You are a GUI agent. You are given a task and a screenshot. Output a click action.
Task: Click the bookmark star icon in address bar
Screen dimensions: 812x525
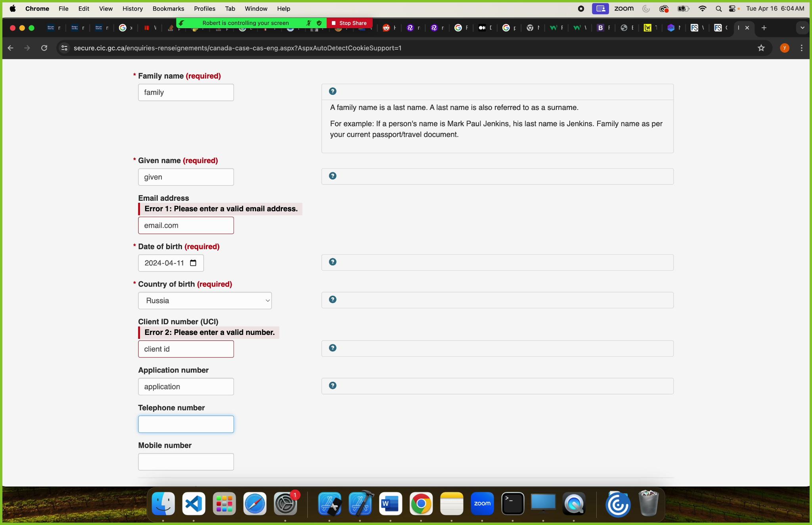(761, 48)
